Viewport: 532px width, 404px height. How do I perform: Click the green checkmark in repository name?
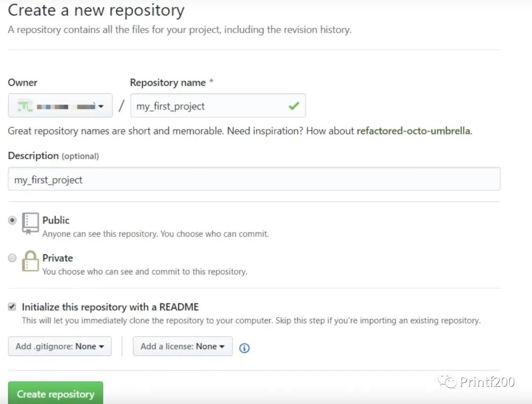pyautogui.click(x=294, y=106)
